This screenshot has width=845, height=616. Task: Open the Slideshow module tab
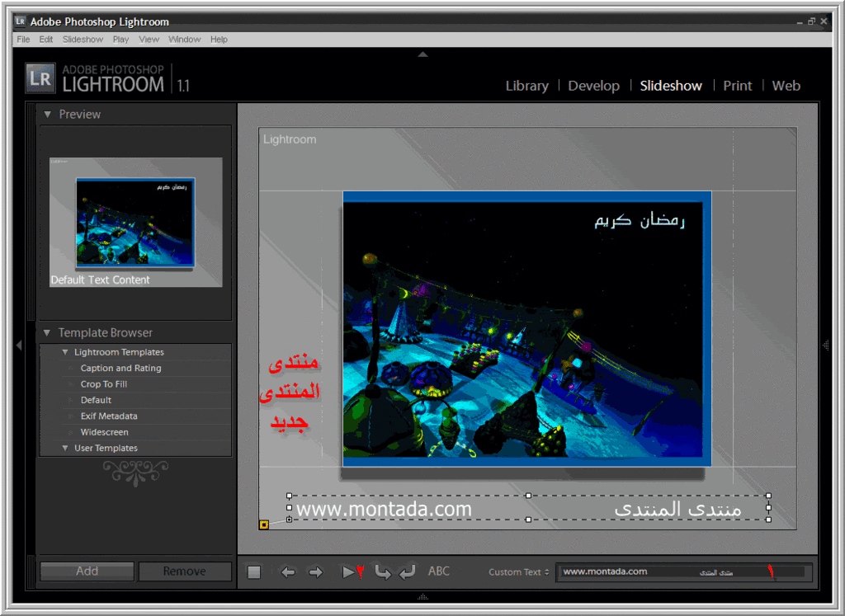[671, 86]
